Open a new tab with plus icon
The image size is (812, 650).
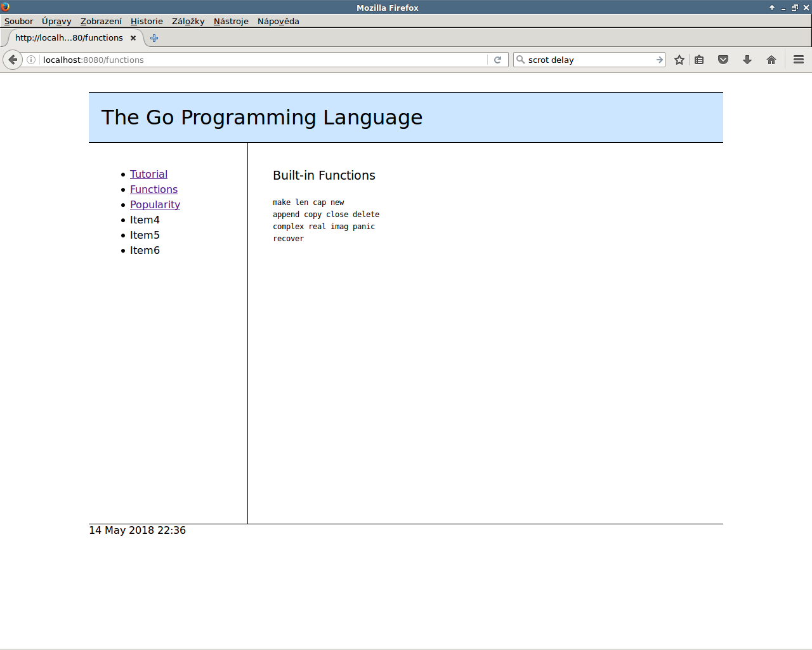154,38
